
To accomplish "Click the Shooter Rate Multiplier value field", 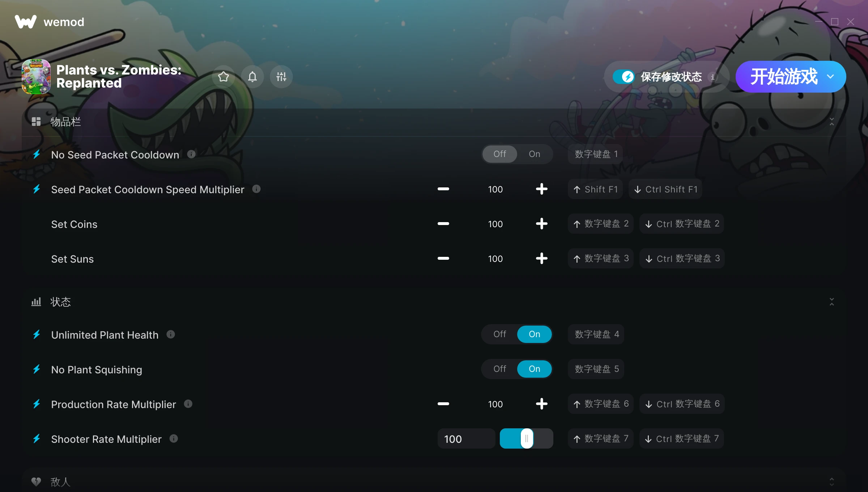I will point(466,439).
